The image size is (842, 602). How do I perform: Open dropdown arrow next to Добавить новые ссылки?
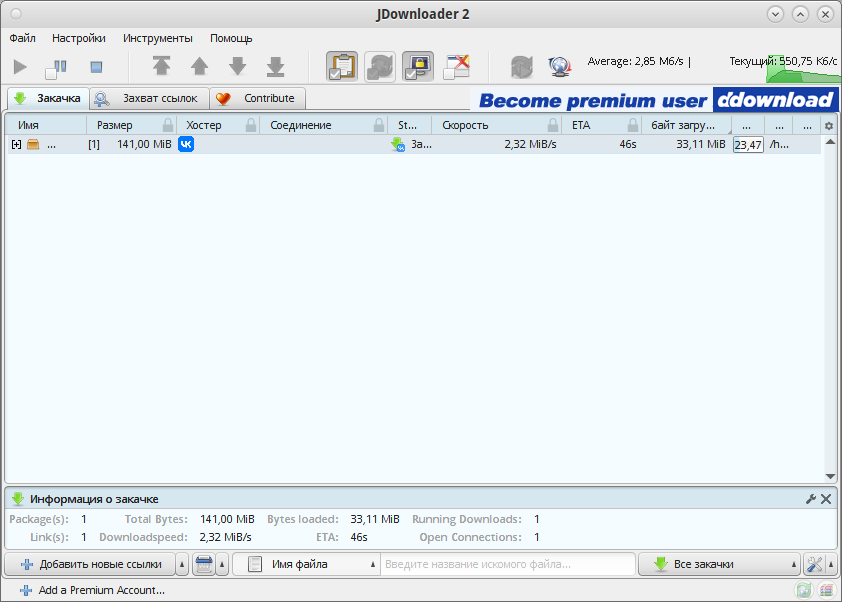pyautogui.click(x=182, y=564)
